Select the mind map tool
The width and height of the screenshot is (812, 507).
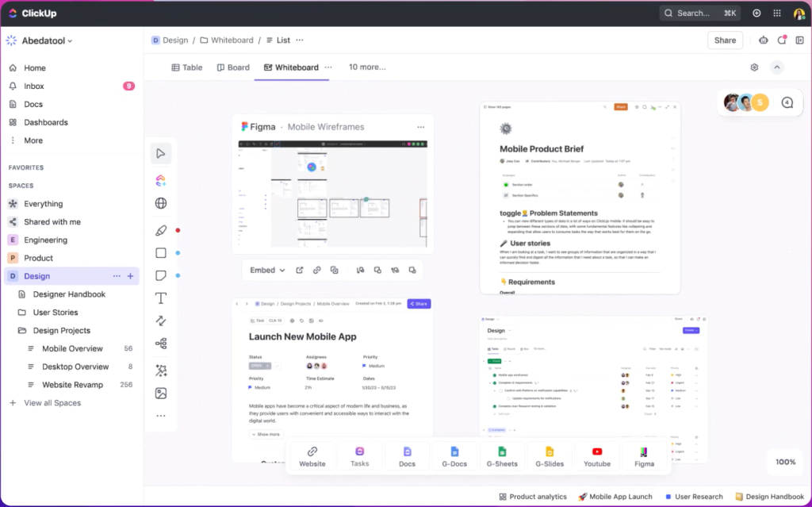coord(161,344)
